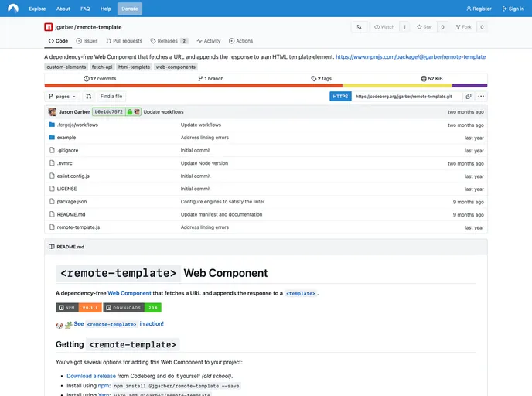
Task: Open the repository RSS feed
Action: pyautogui.click(x=360, y=27)
